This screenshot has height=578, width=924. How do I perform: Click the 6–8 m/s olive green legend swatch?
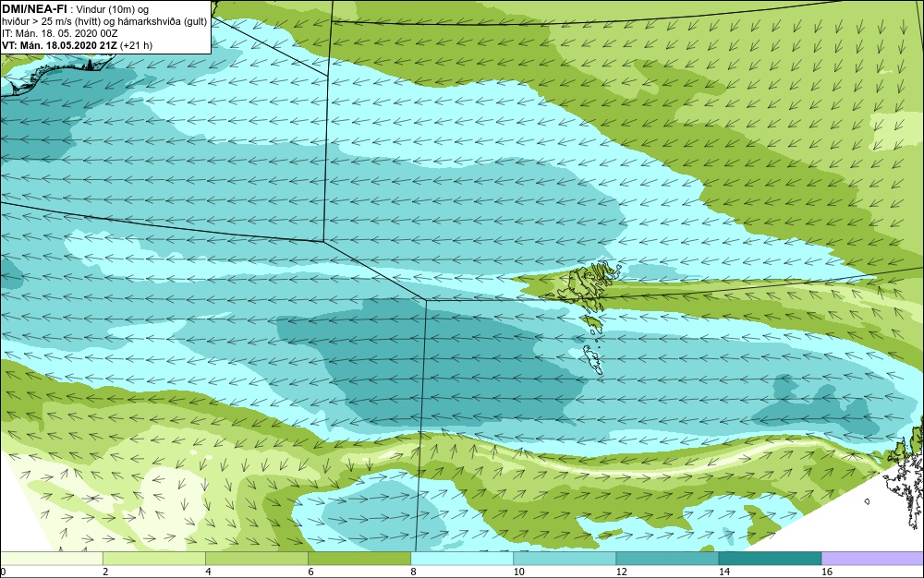(359, 558)
